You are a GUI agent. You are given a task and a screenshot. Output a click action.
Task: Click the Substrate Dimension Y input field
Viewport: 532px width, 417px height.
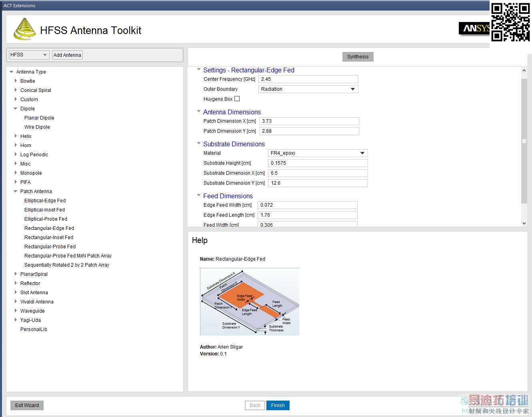click(x=318, y=183)
